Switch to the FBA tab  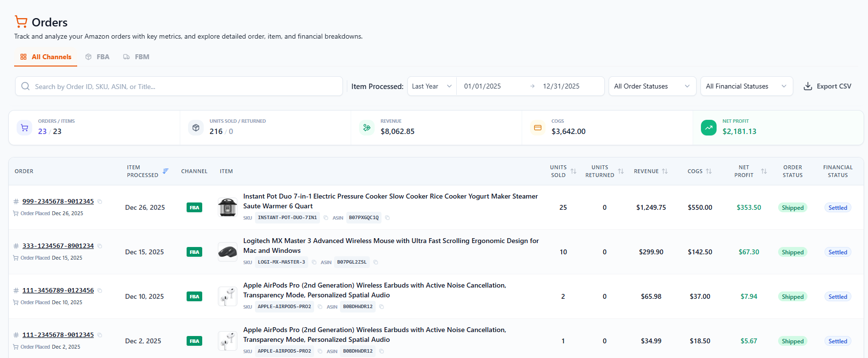(98, 57)
